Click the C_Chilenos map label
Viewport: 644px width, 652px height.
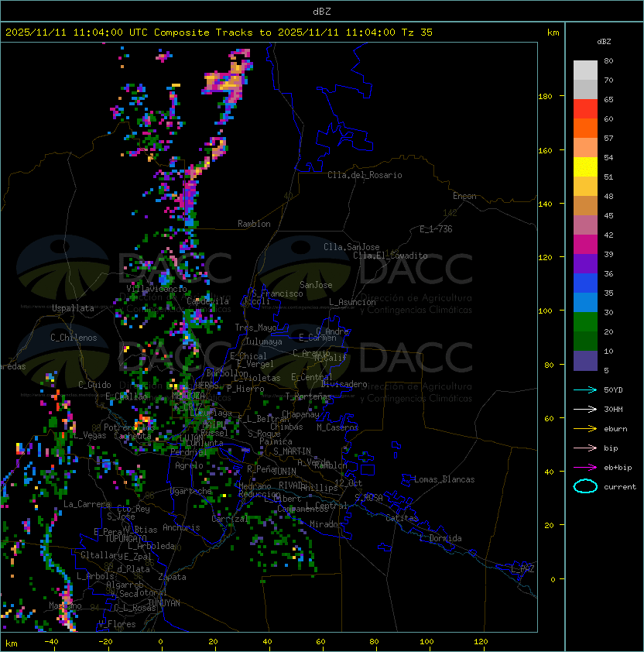click(x=74, y=338)
